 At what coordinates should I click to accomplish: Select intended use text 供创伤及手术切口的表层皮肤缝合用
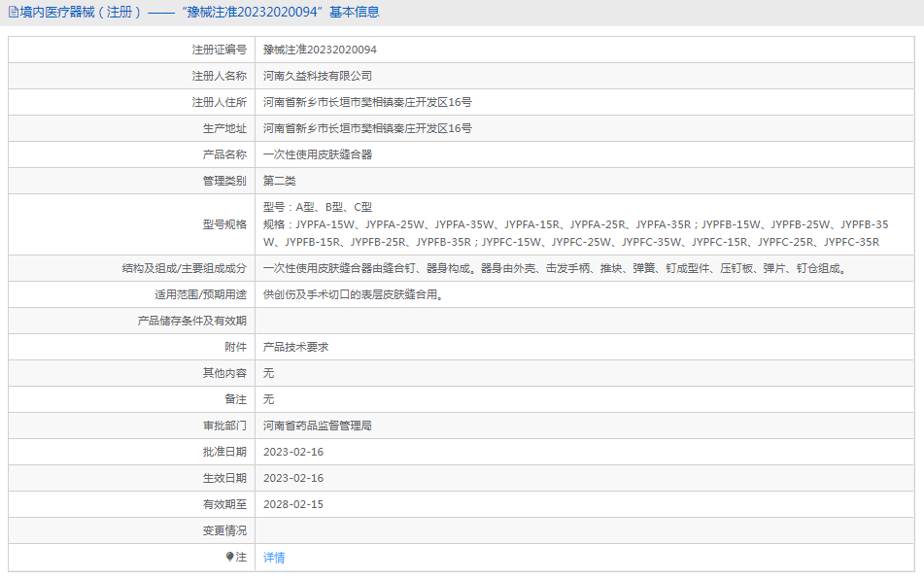353,294
